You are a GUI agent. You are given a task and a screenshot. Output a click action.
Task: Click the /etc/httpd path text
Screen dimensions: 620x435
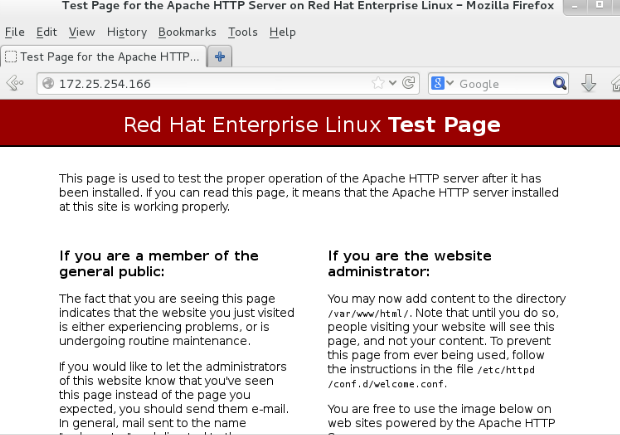pyautogui.click(x=506, y=370)
